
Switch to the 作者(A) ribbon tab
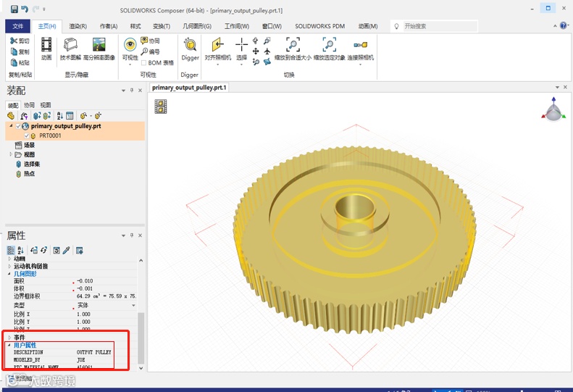[x=109, y=26]
